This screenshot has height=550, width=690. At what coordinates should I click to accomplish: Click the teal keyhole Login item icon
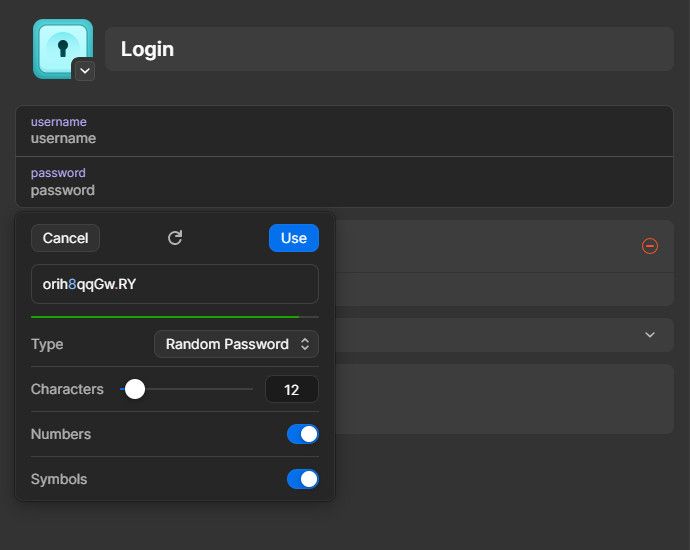click(x=61, y=46)
